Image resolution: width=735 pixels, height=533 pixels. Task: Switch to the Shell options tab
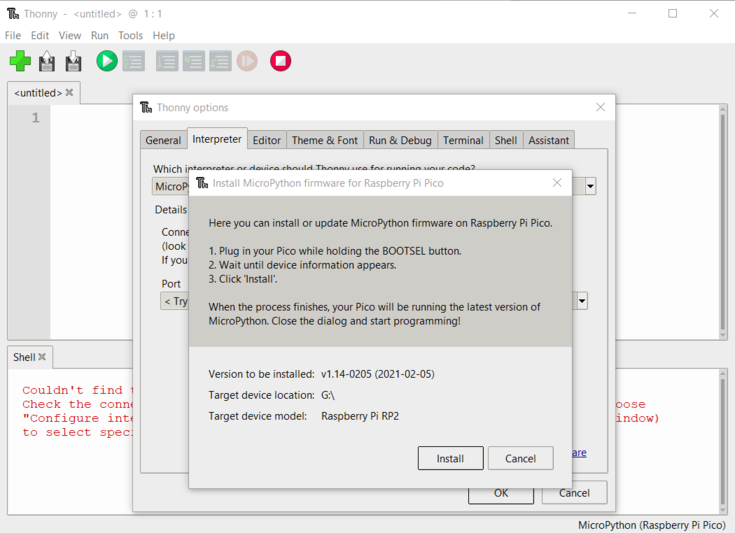coord(506,140)
